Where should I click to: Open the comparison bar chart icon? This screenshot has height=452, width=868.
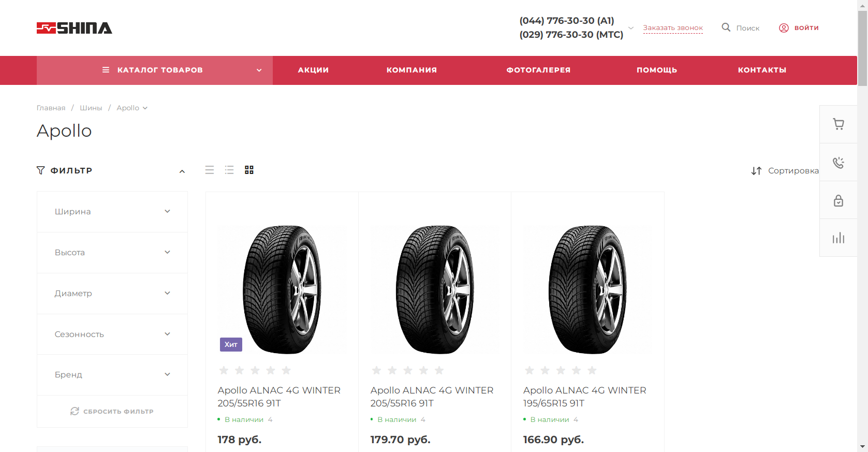point(838,238)
